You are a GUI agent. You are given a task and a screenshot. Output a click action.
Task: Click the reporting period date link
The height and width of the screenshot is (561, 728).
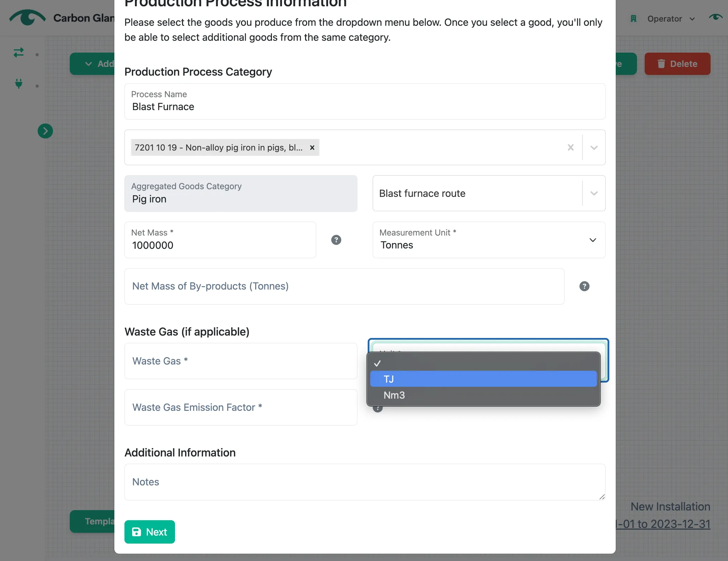(x=663, y=524)
